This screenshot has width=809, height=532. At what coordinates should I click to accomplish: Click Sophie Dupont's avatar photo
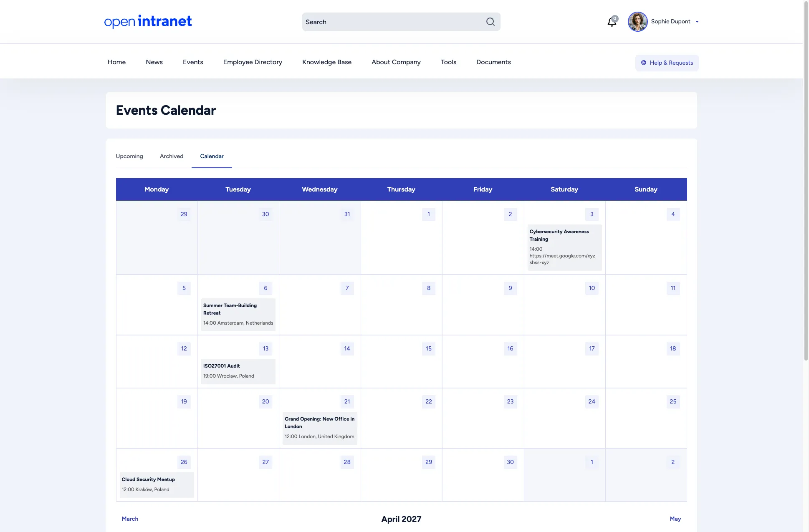coord(637,22)
